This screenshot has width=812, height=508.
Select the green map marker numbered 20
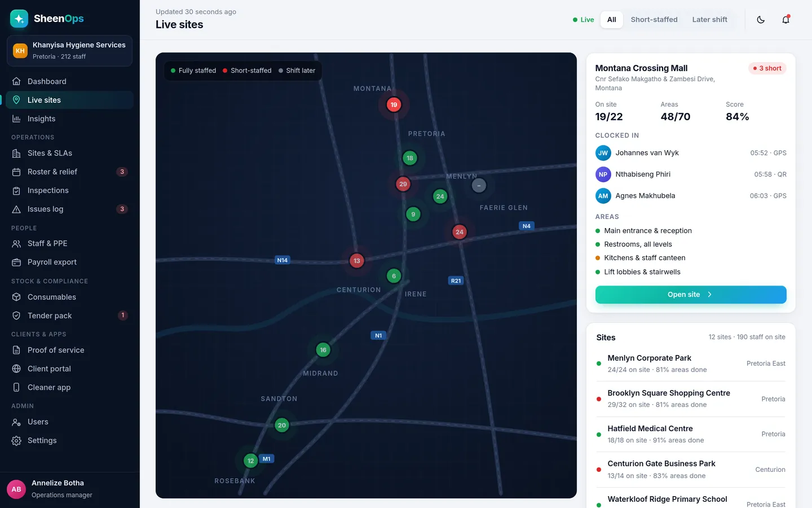coord(282,426)
